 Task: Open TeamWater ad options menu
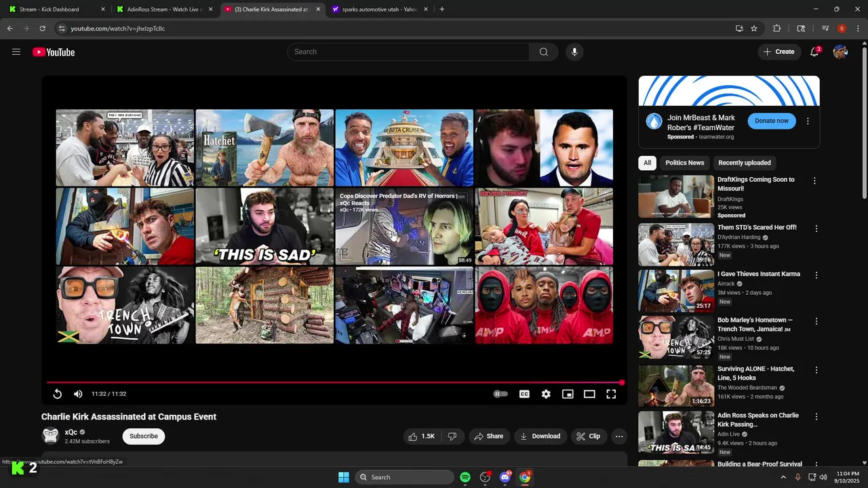tap(808, 121)
